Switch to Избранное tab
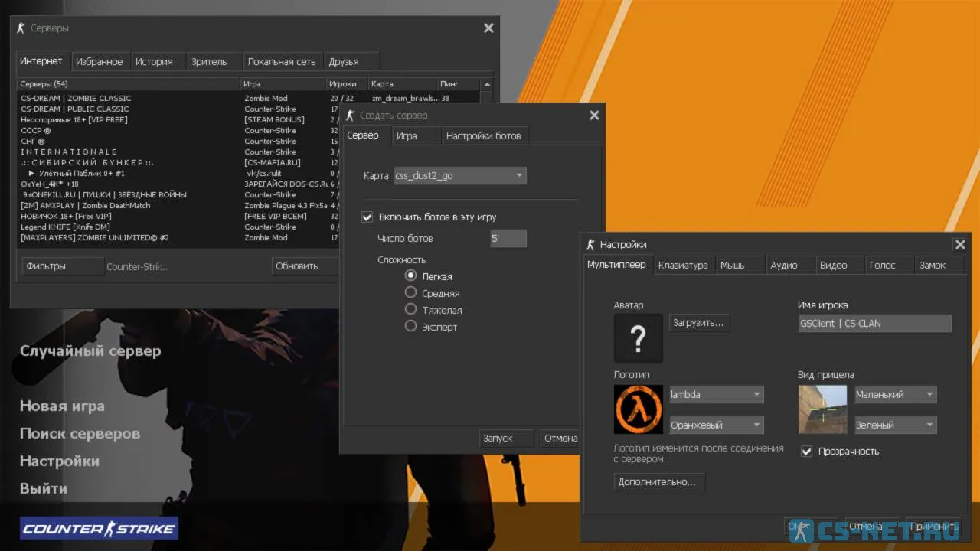 coord(100,62)
